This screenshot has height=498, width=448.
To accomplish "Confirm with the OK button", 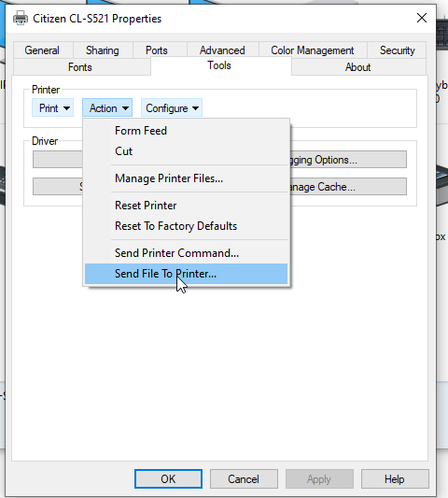I will click(x=168, y=478).
